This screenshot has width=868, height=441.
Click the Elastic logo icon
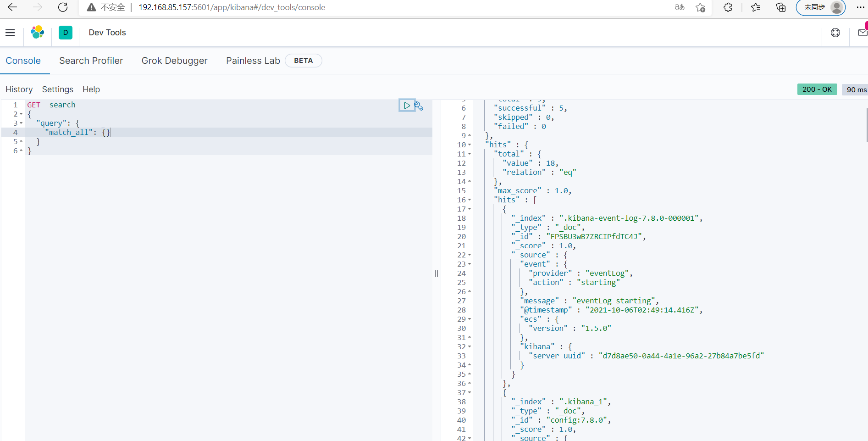click(x=37, y=32)
